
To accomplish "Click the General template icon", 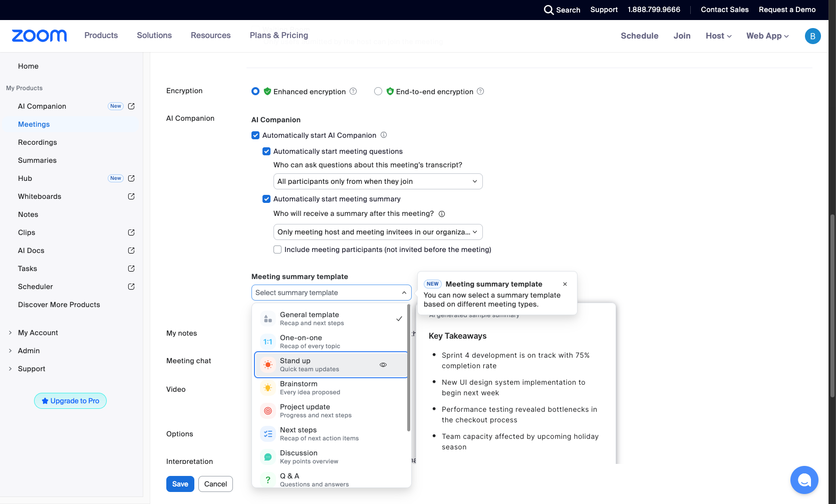I will click(268, 319).
